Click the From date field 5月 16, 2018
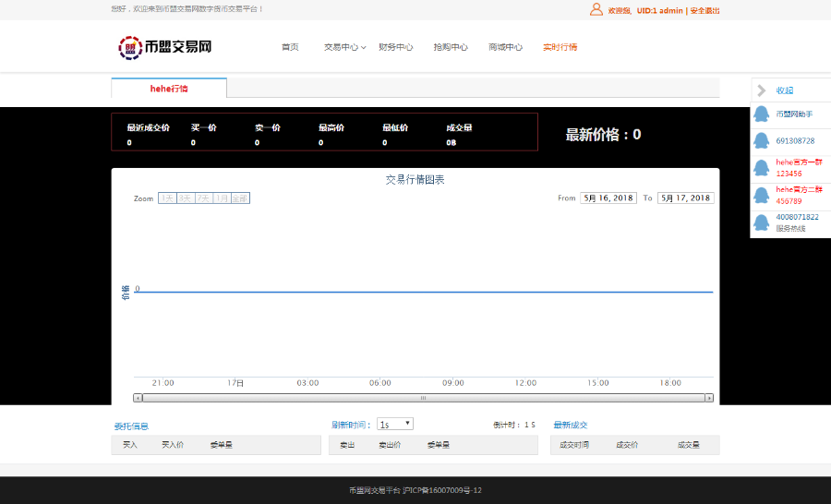Screen dimensions: 831x504 coord(608,198)
